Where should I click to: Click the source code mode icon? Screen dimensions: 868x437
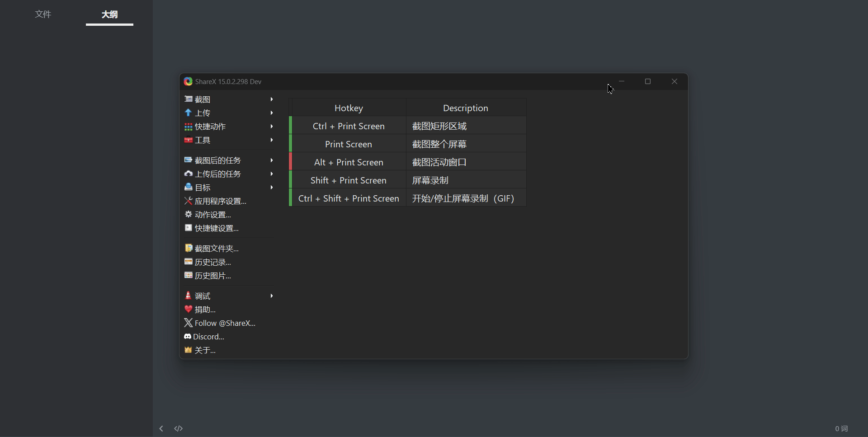179,428
